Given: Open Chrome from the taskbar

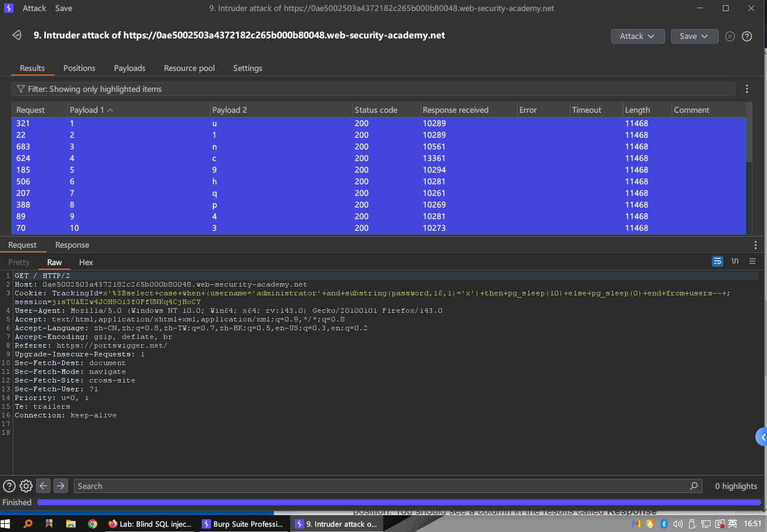Looking at the screenshot, I should tap(92, 524).
